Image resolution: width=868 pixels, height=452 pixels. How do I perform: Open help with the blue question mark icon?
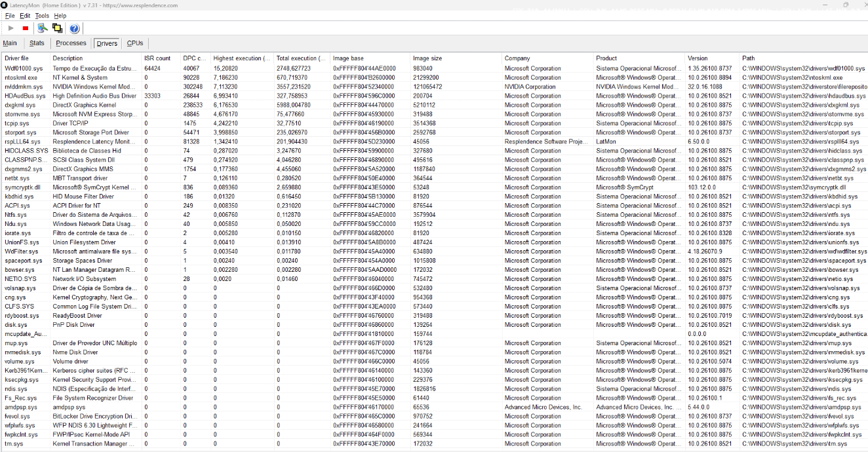tap(75, 28)
